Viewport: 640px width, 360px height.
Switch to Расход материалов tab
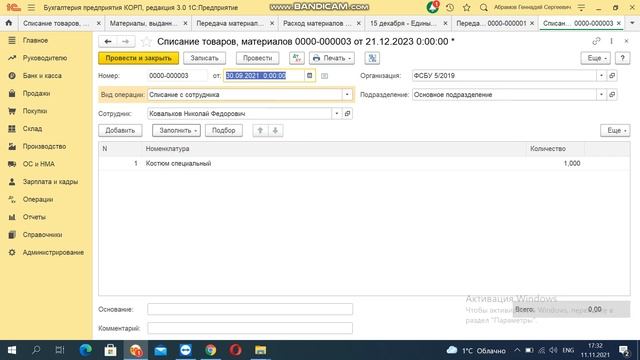pos(317,23)
